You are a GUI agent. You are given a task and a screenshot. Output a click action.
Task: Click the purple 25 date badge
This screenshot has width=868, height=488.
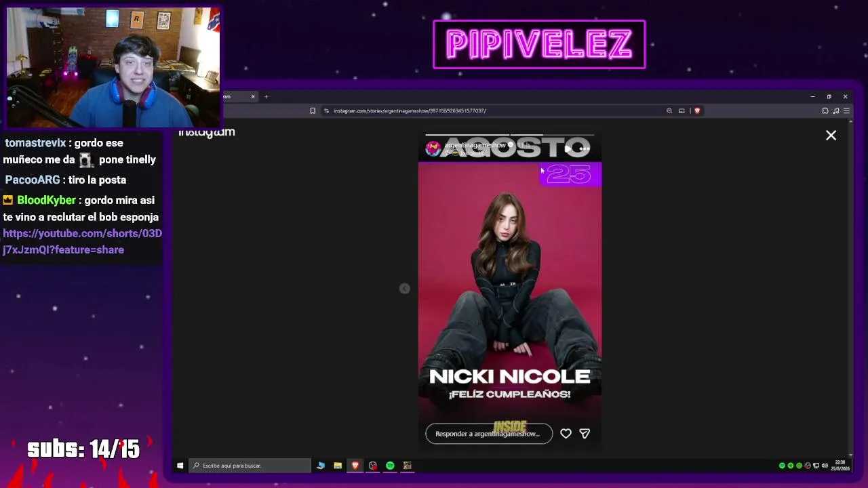click(570, 174)
